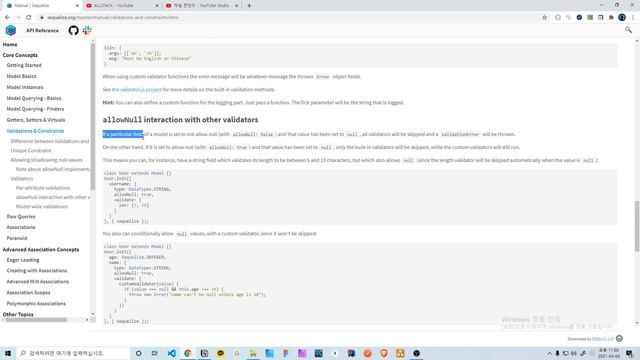
Task: Open a new browser tab
Action: click(x=249, y=6)
